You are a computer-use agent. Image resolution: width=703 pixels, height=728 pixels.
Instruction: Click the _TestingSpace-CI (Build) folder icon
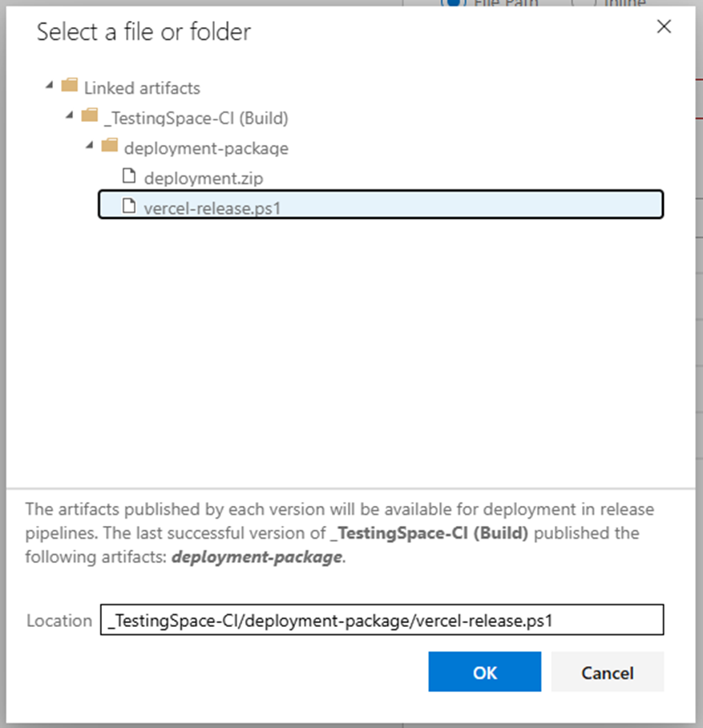(x=89, y=116)
